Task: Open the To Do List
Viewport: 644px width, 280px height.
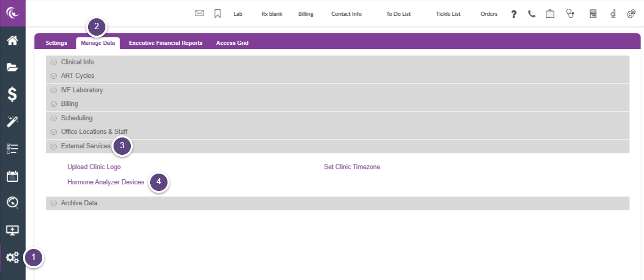Action: pos(399,14)
